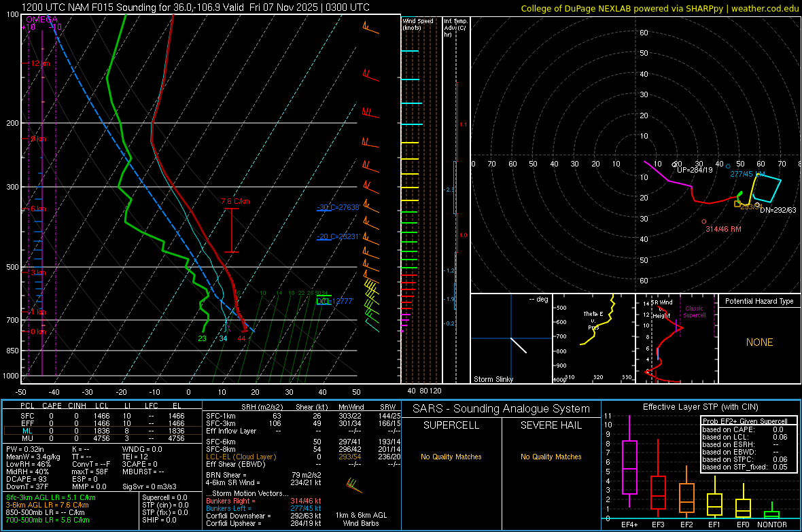Click the Corfidi Upshear = row label

click(x=234, y=523)
